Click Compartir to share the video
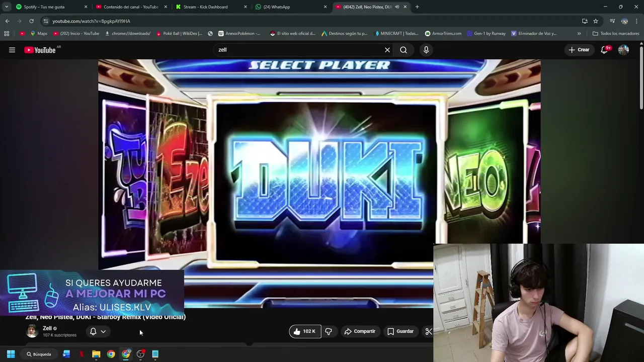 [360, 331]
